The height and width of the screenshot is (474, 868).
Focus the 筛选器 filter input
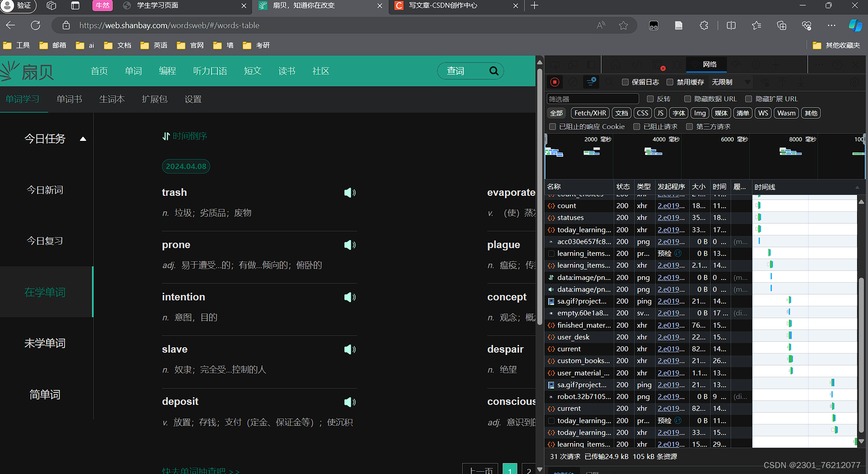[x=593, y=99]
